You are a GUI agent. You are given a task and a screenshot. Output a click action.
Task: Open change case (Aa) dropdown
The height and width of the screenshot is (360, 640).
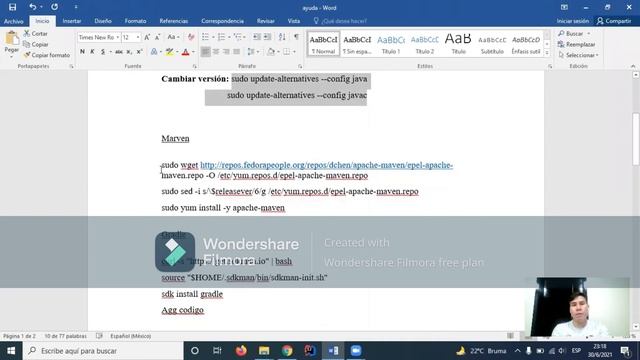pos(173,37)
